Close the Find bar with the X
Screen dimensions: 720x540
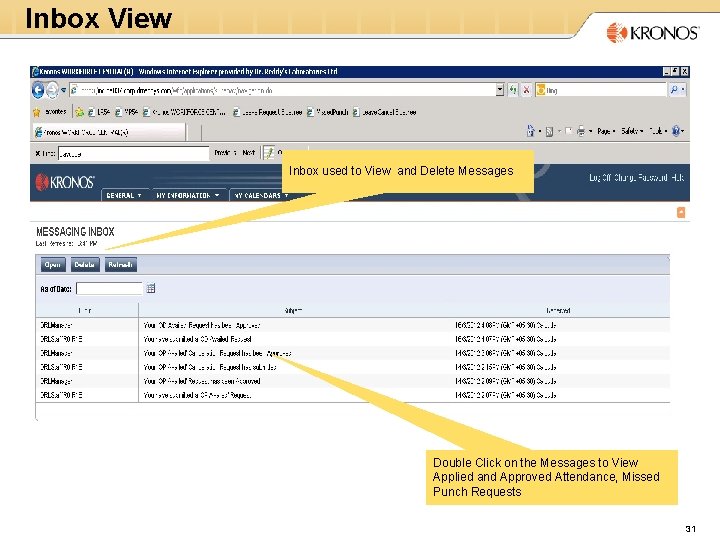(37, 153)
